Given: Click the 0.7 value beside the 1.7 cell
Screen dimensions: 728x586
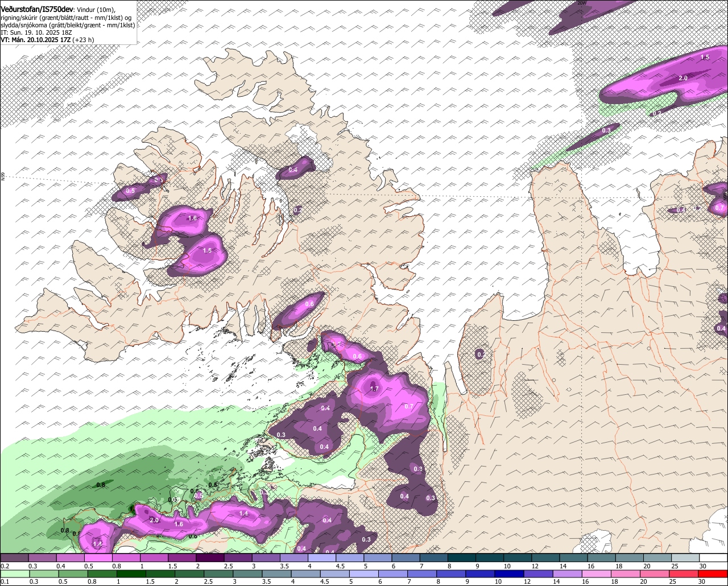Looking at the screenshot, I should [x=408, y=407].
